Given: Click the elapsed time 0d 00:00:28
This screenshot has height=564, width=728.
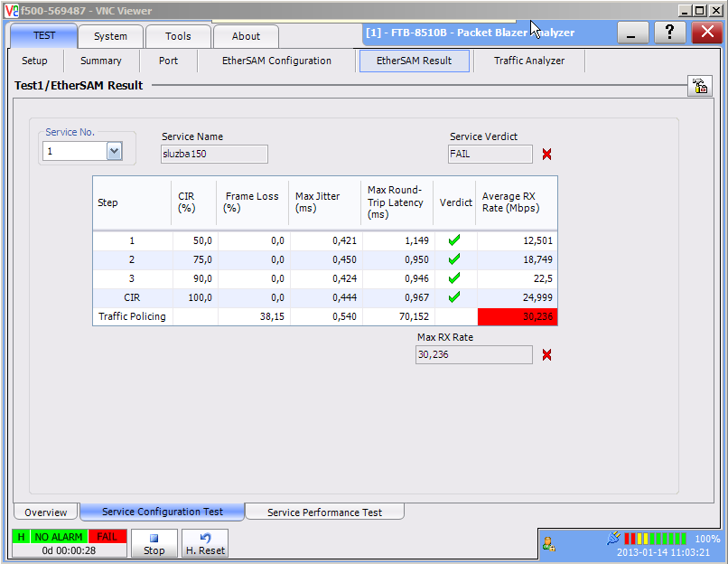Looking at the screenshot, I should pyautogui.click(x=69, y=550).
